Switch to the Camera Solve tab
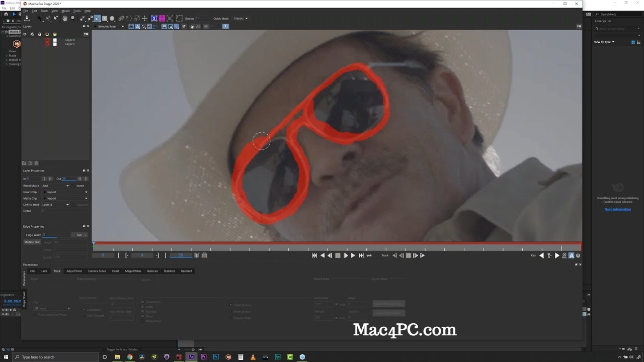 click(x=97, y=271)
